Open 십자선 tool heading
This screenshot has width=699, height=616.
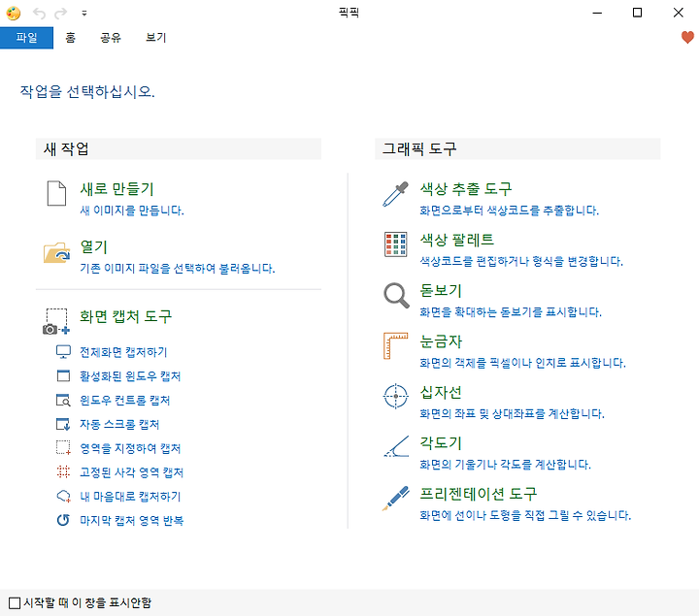[x=441, y=392]
